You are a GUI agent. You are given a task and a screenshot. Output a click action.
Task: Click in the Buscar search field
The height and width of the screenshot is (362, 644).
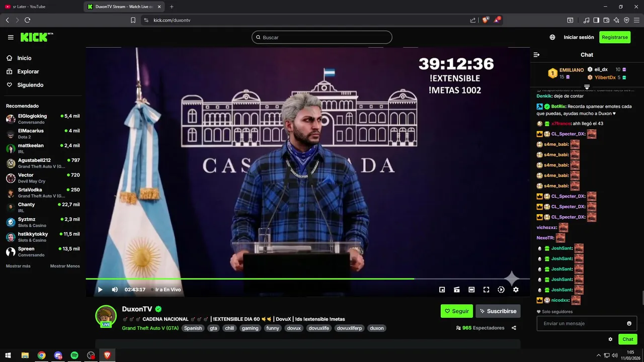322,37
